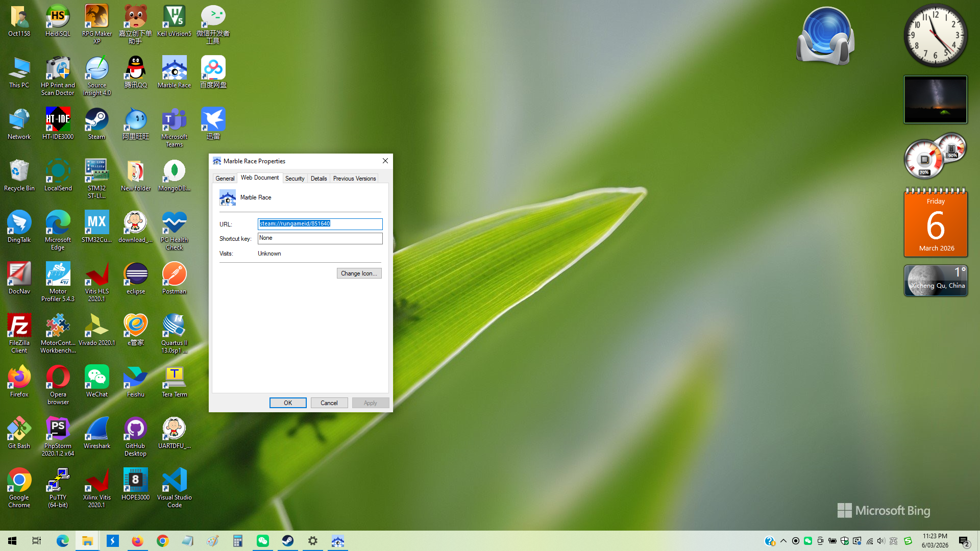Open the Details tab

pyautogui.click(x=318, y=179)
